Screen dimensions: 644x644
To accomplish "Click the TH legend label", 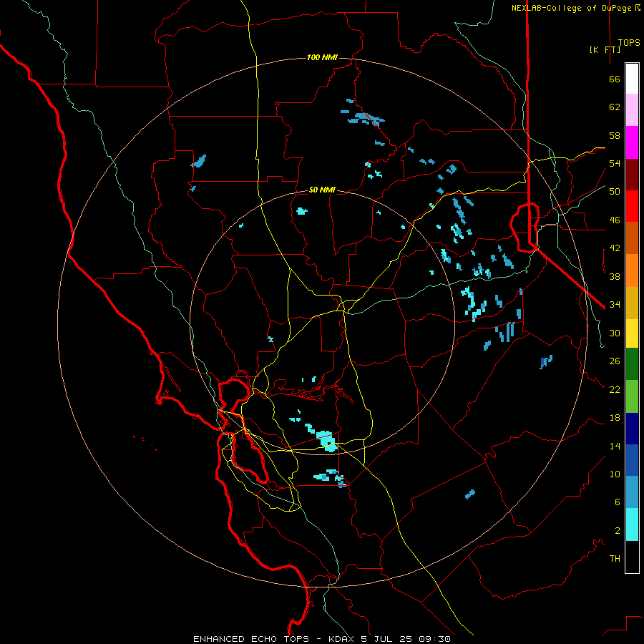I will point(615,559).
